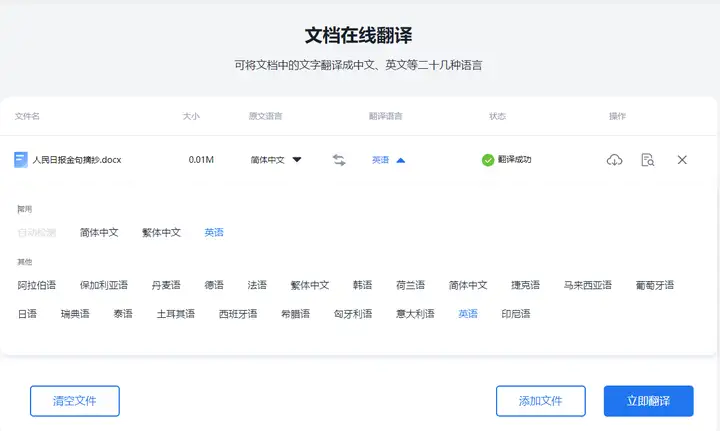The height and width of the screenshot is (431, 720).
Task: Choose 印尼语 in the language list
Action: point(516,314)
